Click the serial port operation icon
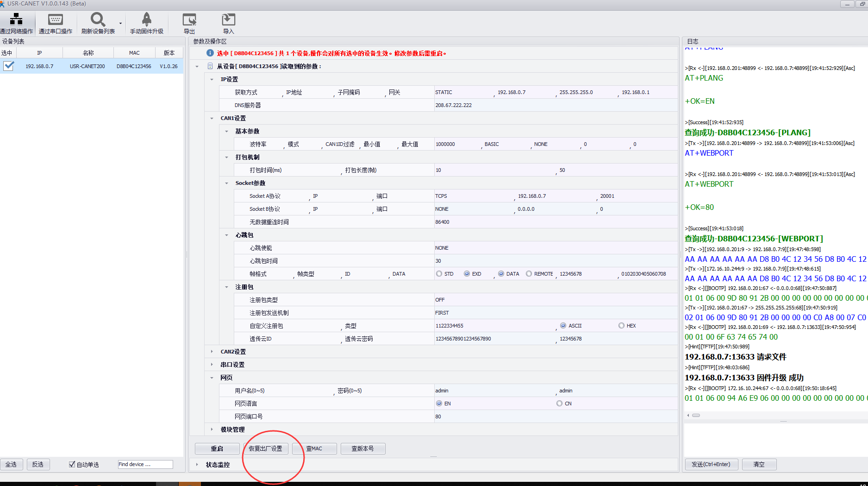 tap(55, 19)
